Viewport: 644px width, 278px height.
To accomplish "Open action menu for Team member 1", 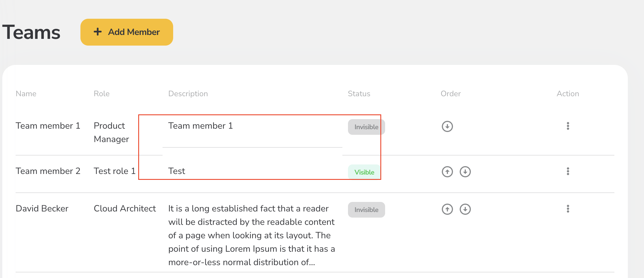I will pyautogui.click(x=568, y=126).
